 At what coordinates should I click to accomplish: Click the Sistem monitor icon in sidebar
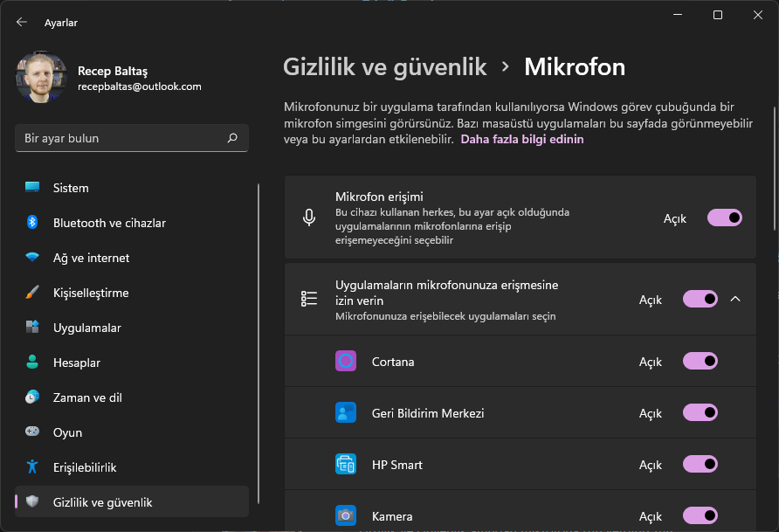point(32,188)
